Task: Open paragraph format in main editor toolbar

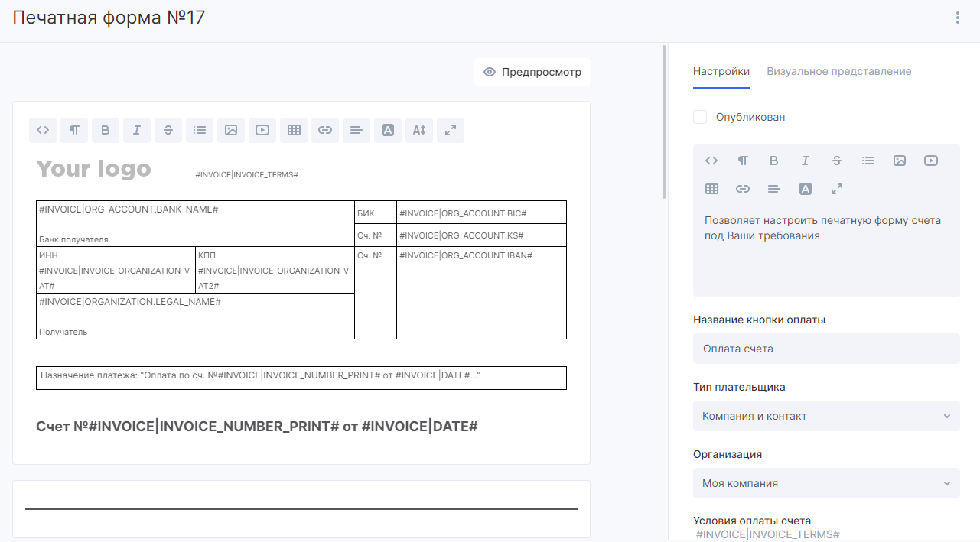Action: pos(74,130)
